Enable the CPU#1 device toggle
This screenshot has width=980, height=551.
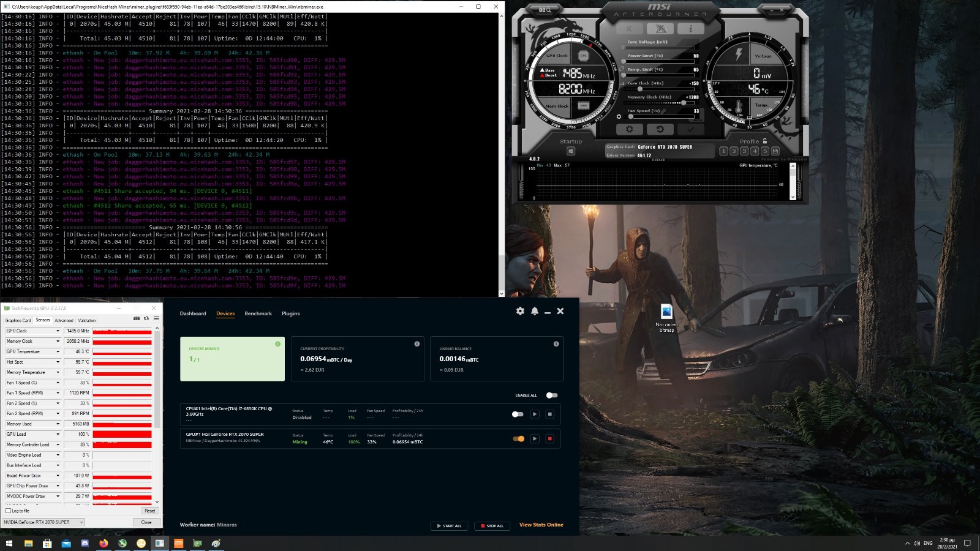click(518, 414)
